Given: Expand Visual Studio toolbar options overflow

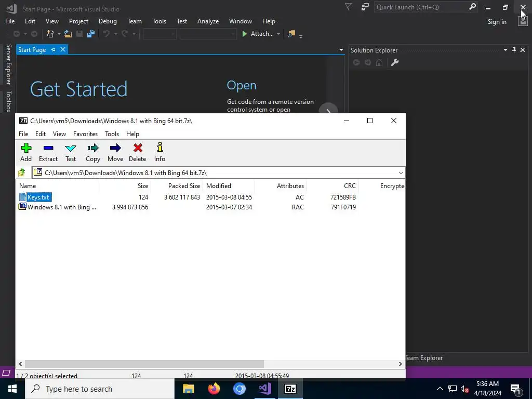Looking at the screenshot, I should pyautogui.click(x=301, y=36).
